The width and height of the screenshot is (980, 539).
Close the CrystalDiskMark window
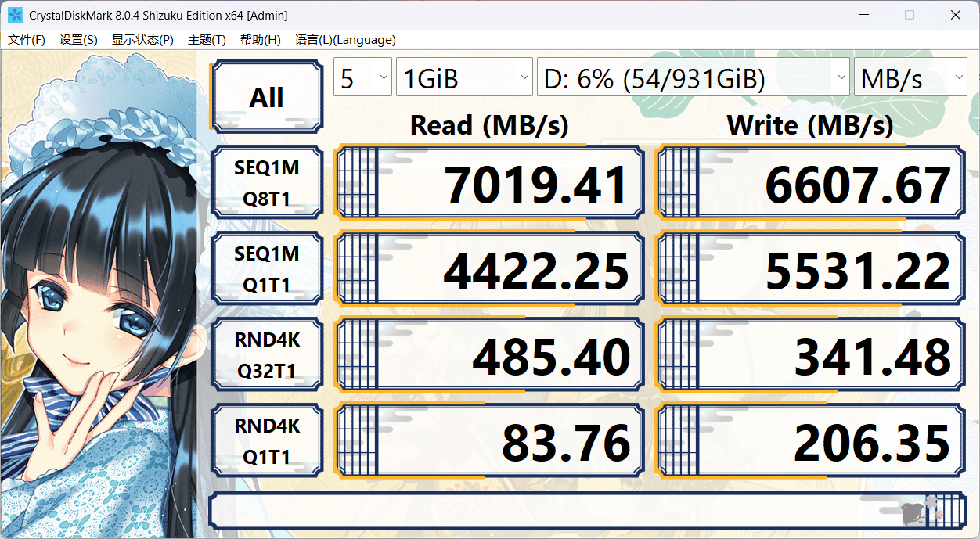pos(956,15)
